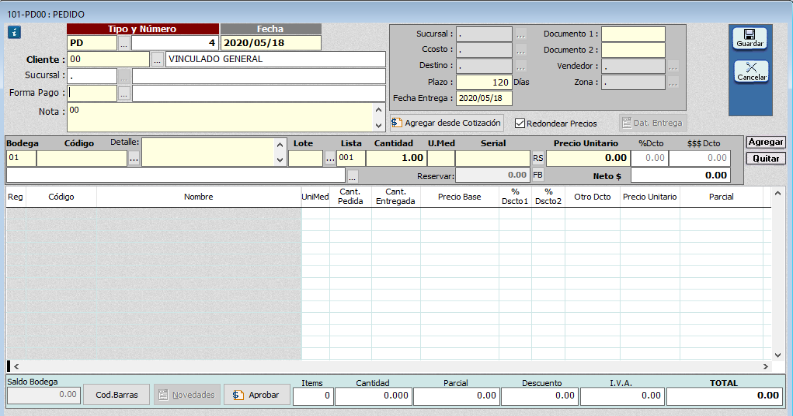Click grid horizontal scroll right arrow
Viewport: 793px width, 416px height.
point(766,366)
